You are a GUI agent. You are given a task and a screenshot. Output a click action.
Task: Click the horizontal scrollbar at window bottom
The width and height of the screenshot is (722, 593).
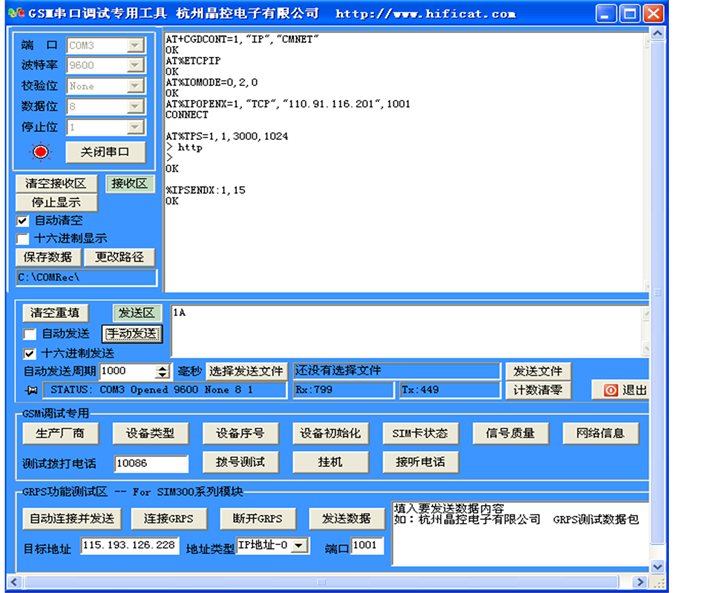330,582
